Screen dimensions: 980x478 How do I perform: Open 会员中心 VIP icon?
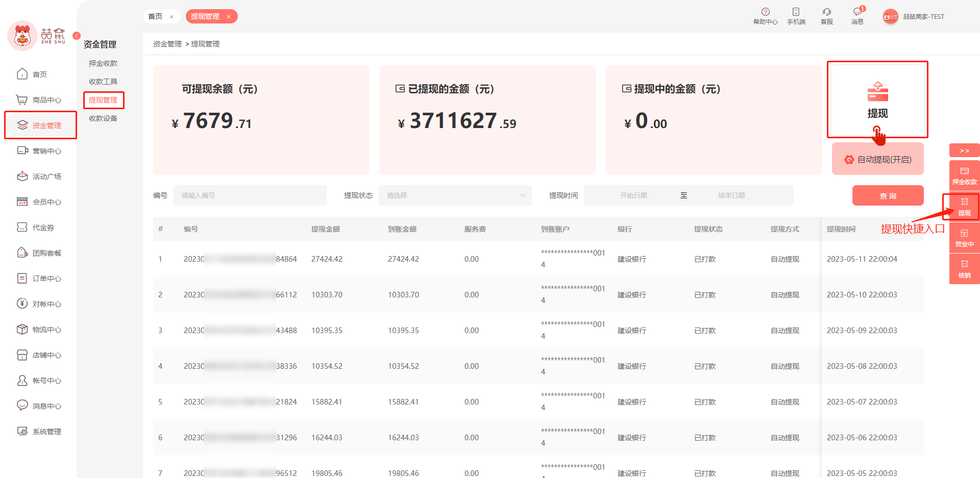tap(22, 202)
